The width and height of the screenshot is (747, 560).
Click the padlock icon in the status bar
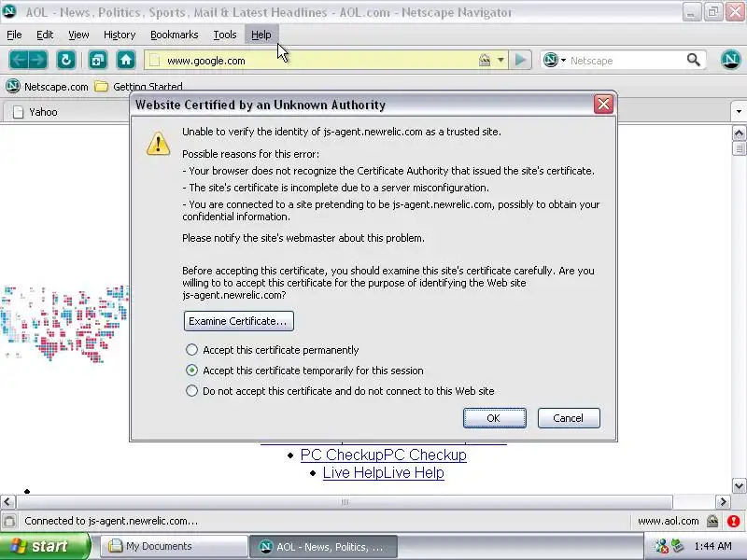[x=712, y=521]
